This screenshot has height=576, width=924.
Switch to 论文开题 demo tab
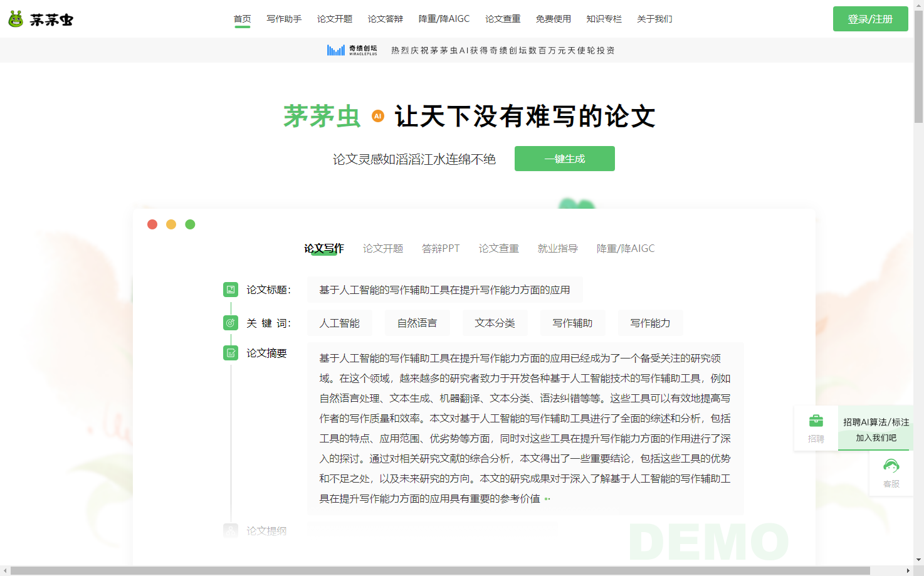click(383, 248)
